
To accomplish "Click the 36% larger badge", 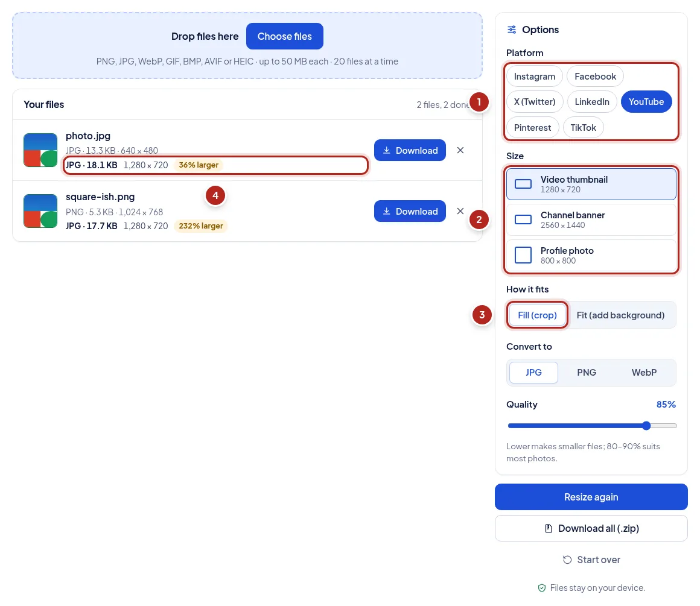I will pos(199,165).
